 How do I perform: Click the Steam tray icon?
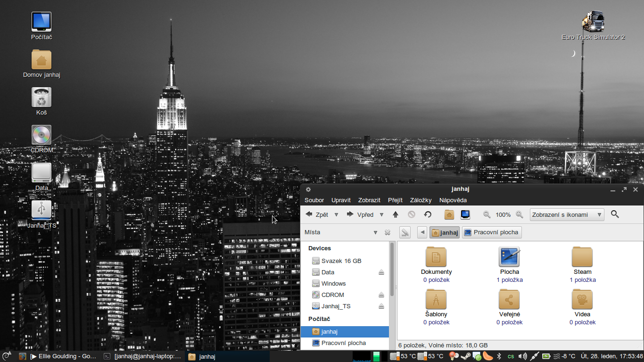pos(465,356)
